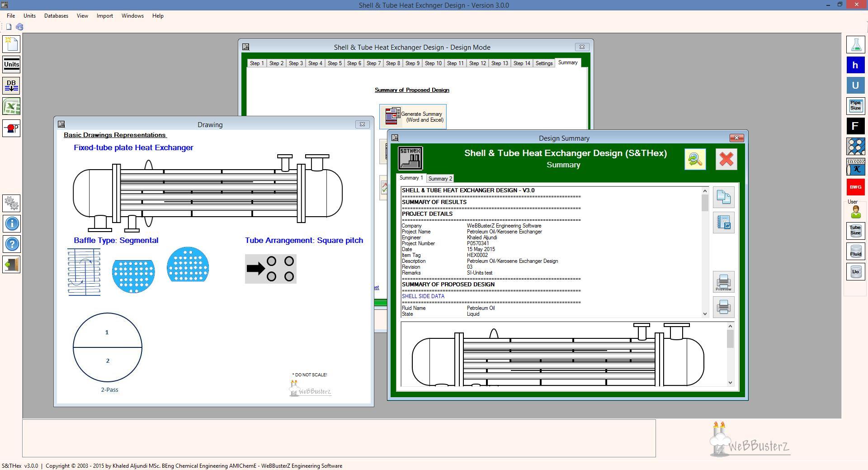The height and width of the screenshot is (470, 868).
Task: Click down arrow of summary drawing scrollbar
Action: pos(730,383)
